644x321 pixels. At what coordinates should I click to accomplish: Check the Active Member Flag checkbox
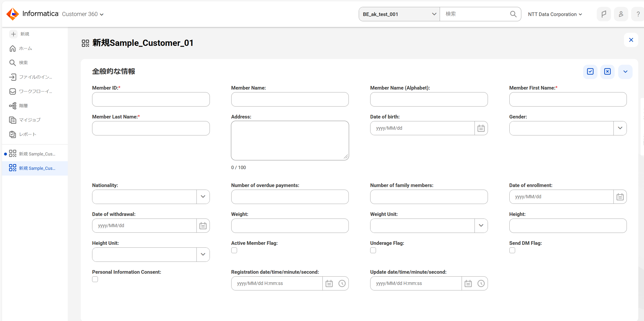tap(234, 250)
